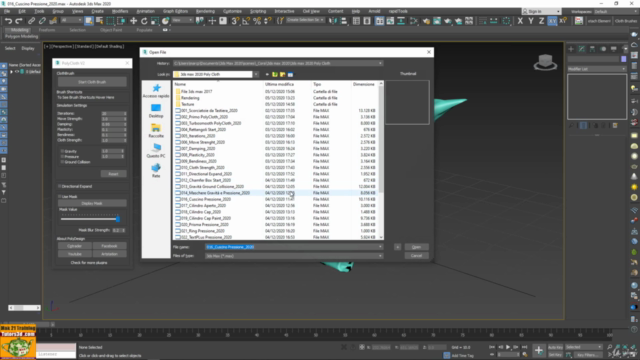640x360 pixels.
Task: Select the Select and Link tool
Action: [31, 21]
